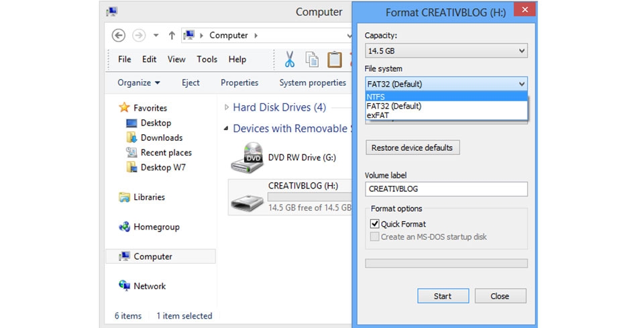Click the Back arrow in Computer window
Screen dimensions: 644x328
[119, 36]
